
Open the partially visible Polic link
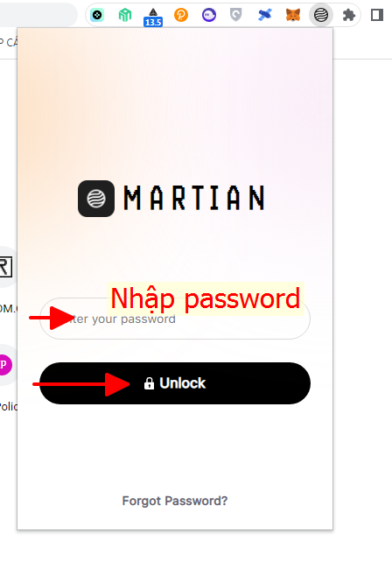9,406
